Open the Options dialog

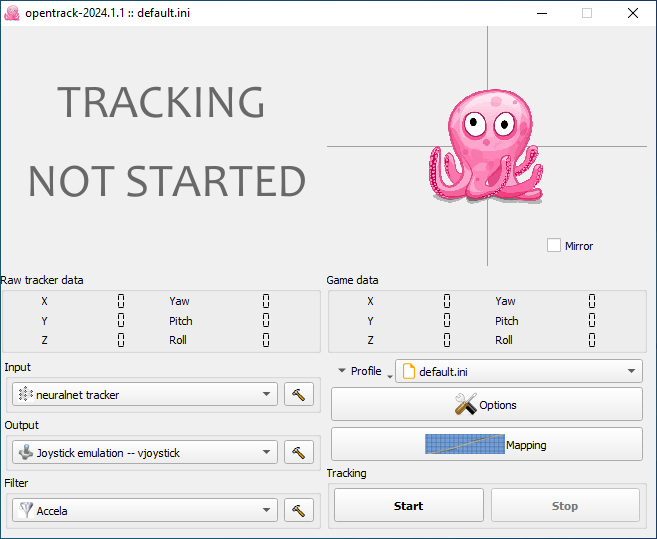(486, 404)
